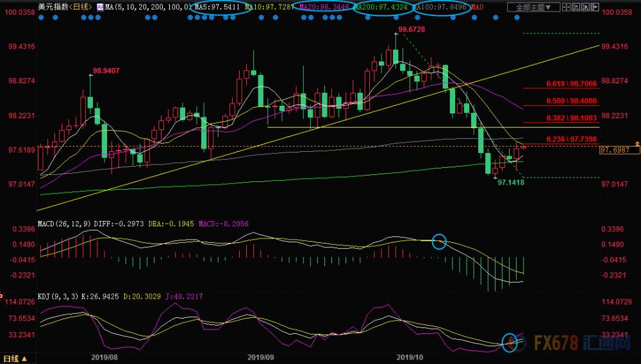Viewport: 641px width, 364px height.
Task: Click the MA(5,10,20,200,100,0) parameters text
Action: pos(148,7)
